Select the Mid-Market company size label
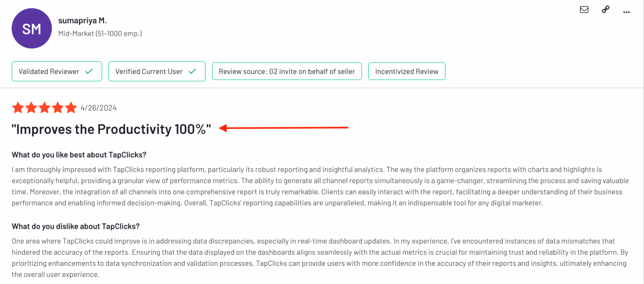The width and height of the screenshot is (644, 284). [100, 33]
